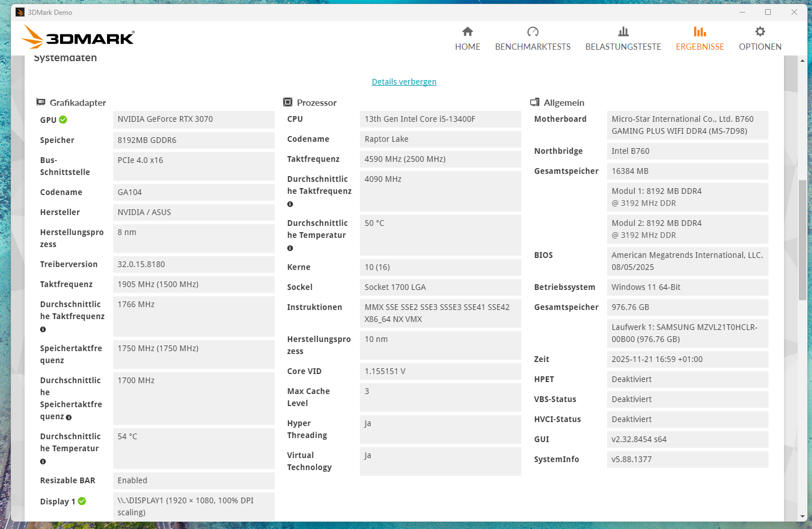Screen dimensions: 812x529
Task: Select the Raptor Lake value
Action: coord(441,139)
